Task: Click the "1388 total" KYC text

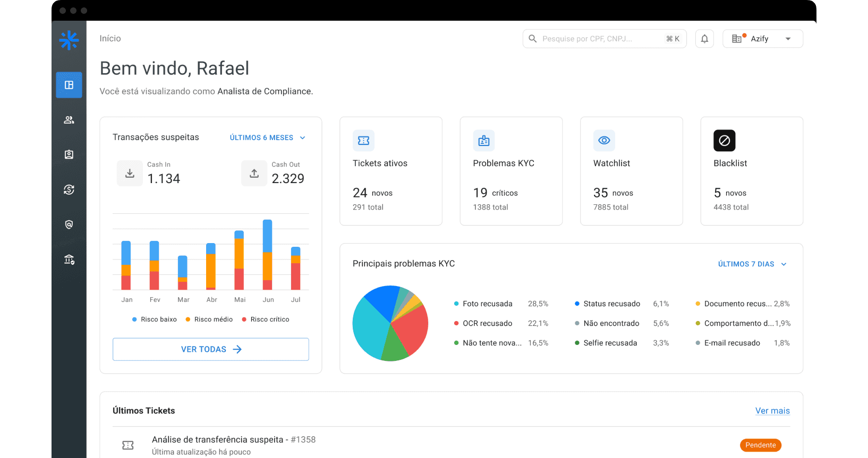Action: pos(491,207)
